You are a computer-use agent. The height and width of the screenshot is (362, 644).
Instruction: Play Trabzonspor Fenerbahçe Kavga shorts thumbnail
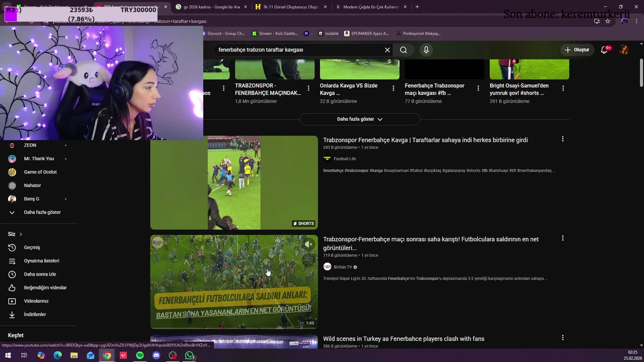[x=234, y=183]
